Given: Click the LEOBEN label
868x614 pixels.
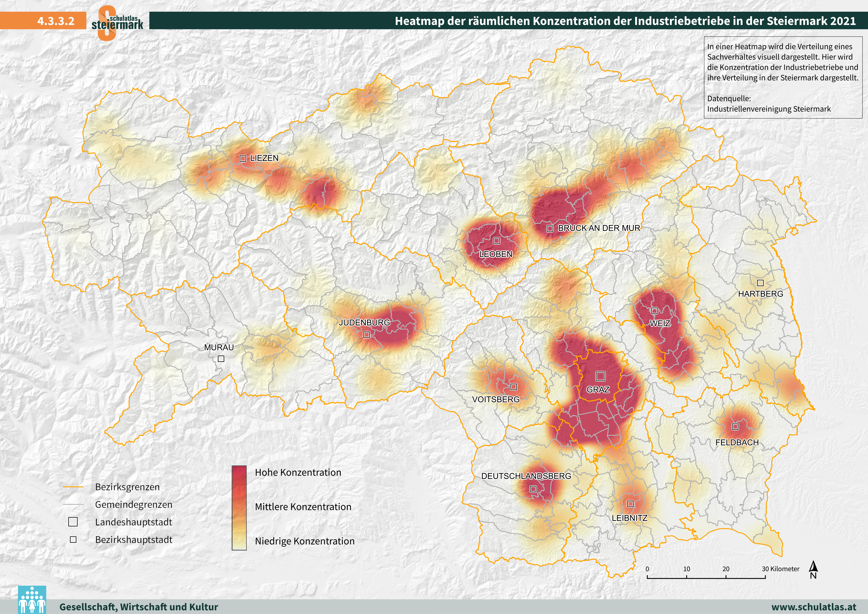Looking at the screenshot, I should coord(496,254).
